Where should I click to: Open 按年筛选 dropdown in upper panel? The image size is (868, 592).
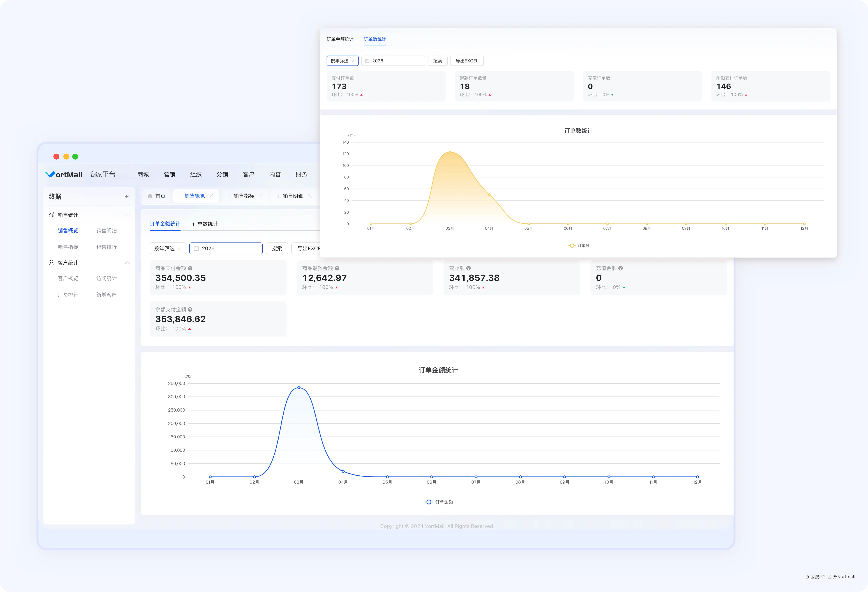[x=342, y=60]
